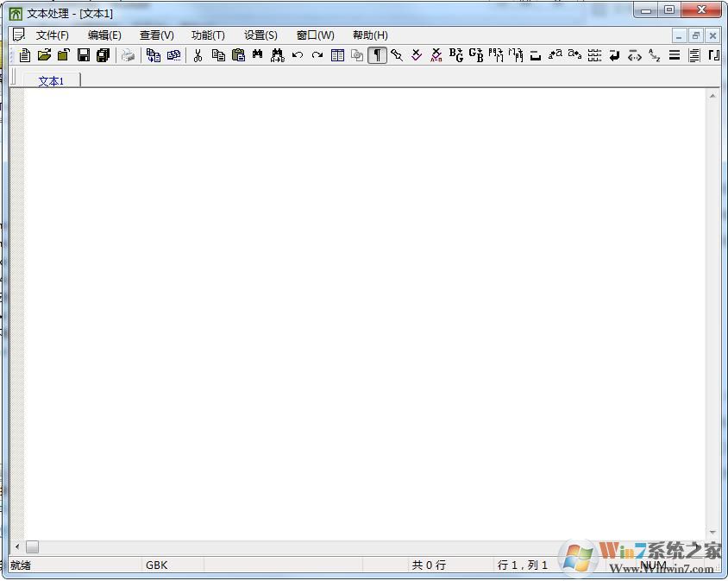
Task: Toggle the paragraph marks ¶ button
Action: (377, 55)
